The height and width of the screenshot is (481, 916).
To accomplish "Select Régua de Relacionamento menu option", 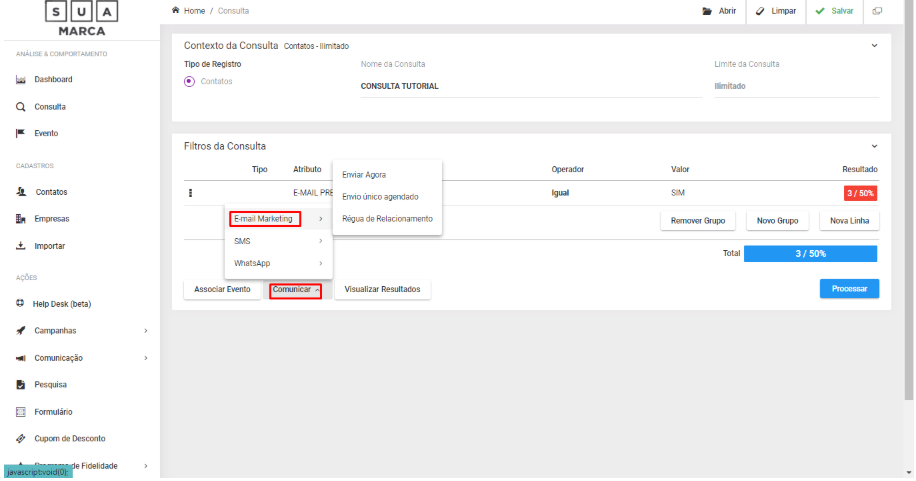I will pos(387,219).
